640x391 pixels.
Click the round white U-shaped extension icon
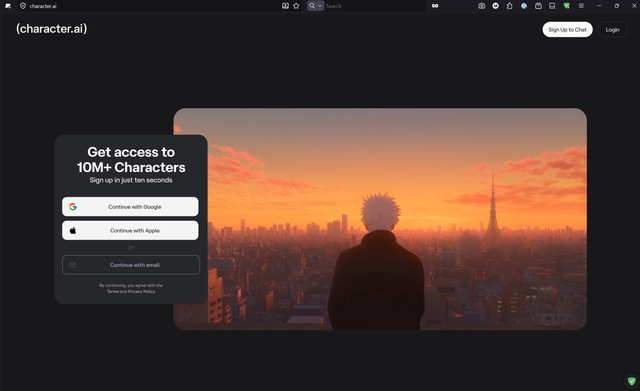tap(496, 6)
